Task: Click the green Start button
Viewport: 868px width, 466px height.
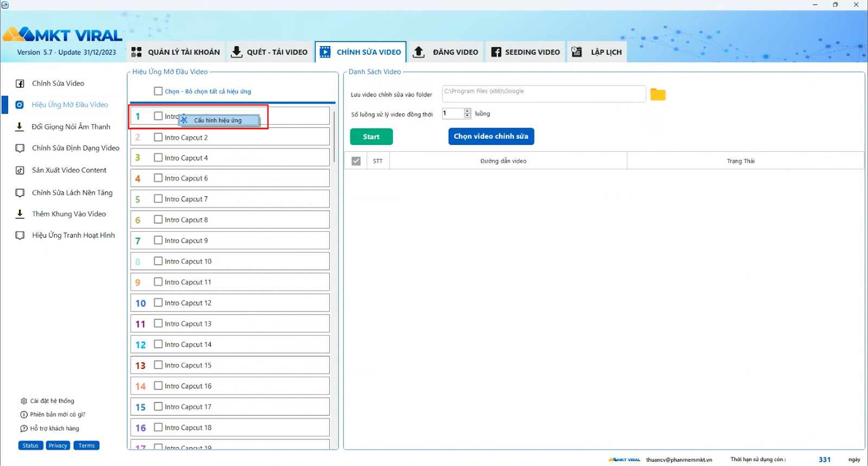Action: (x=372, y=137)
